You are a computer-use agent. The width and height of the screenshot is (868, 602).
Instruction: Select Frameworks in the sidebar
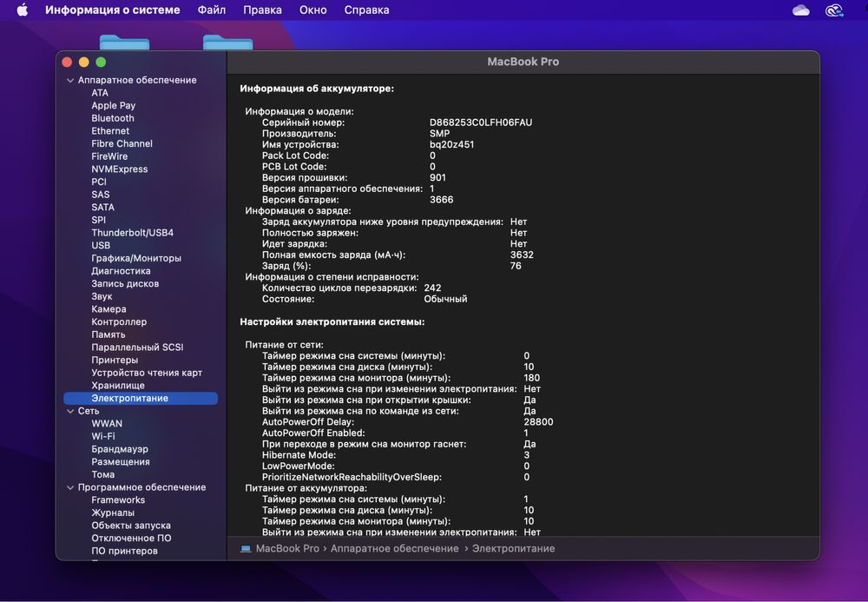point(118,500)
